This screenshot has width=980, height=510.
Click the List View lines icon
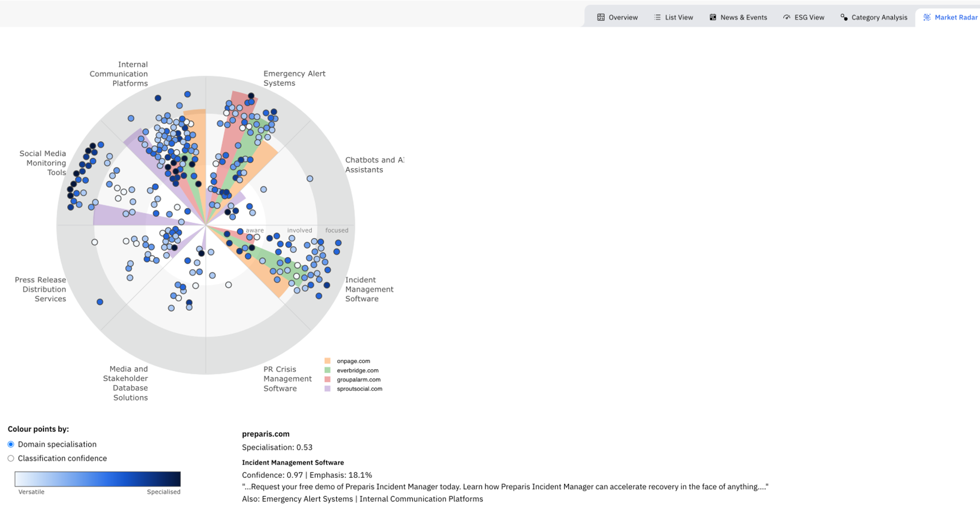657,17
